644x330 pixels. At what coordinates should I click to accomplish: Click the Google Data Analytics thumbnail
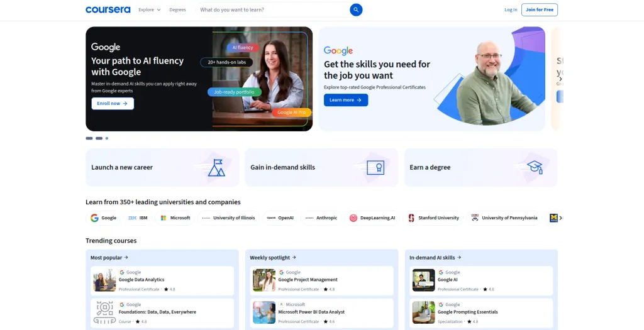click(104, 280)
